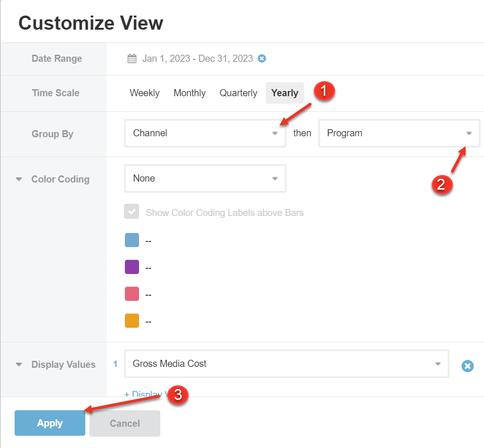Apply the customized view settings
This screenshot has height=448, width=484.
point(49,423)
